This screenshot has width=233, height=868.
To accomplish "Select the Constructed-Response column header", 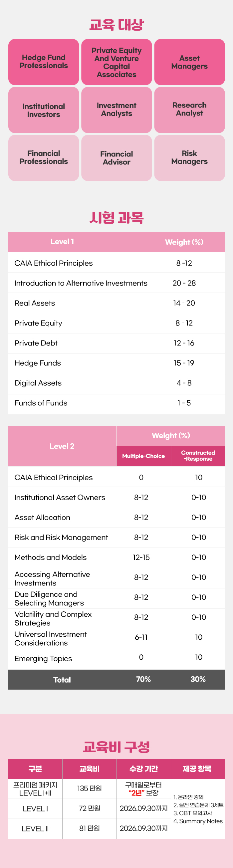I will coord(198,456).
